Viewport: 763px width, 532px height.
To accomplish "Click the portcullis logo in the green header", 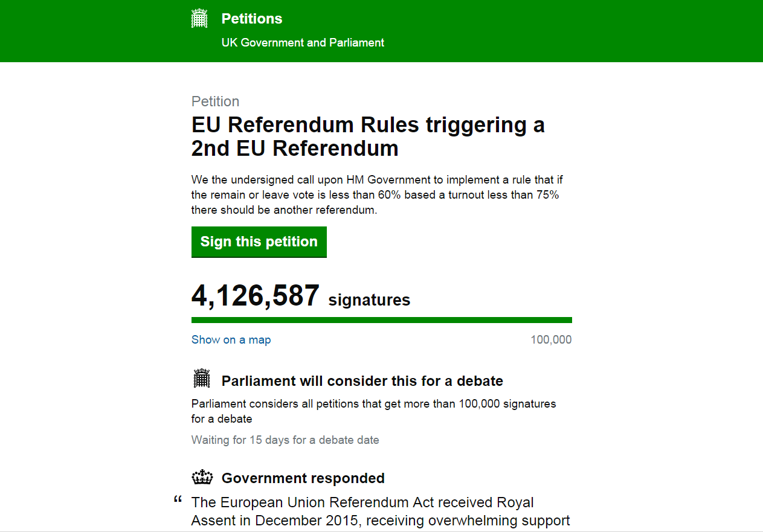I will (199, 19).
